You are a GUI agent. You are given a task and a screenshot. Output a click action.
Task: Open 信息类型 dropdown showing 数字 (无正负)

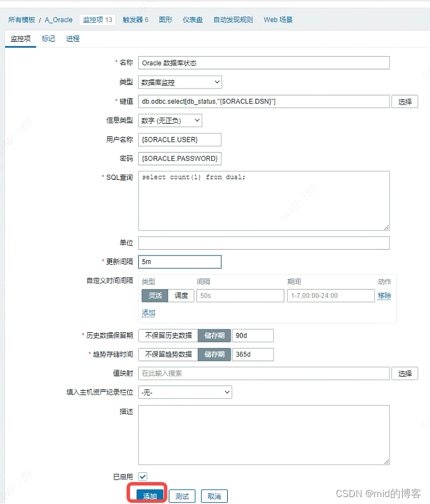[x=170, y=121]
